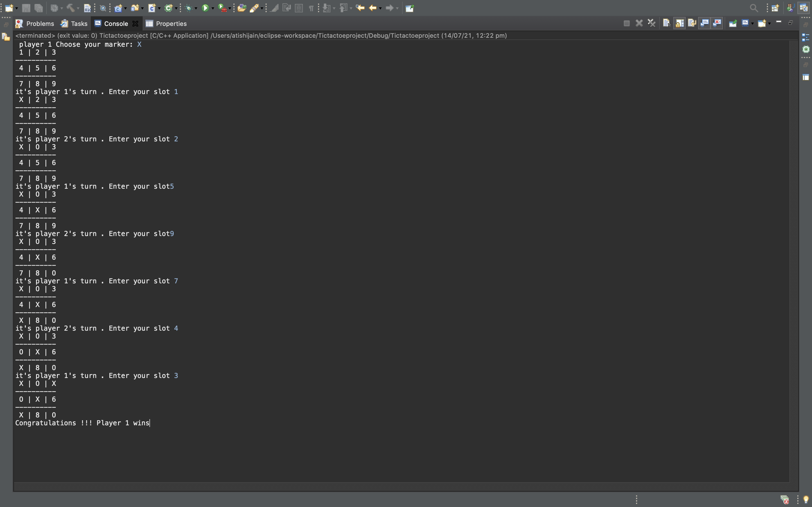The image size is (812, 507).
Task: Expand the New wizard dropdown arrow
Action: point(17,8)
